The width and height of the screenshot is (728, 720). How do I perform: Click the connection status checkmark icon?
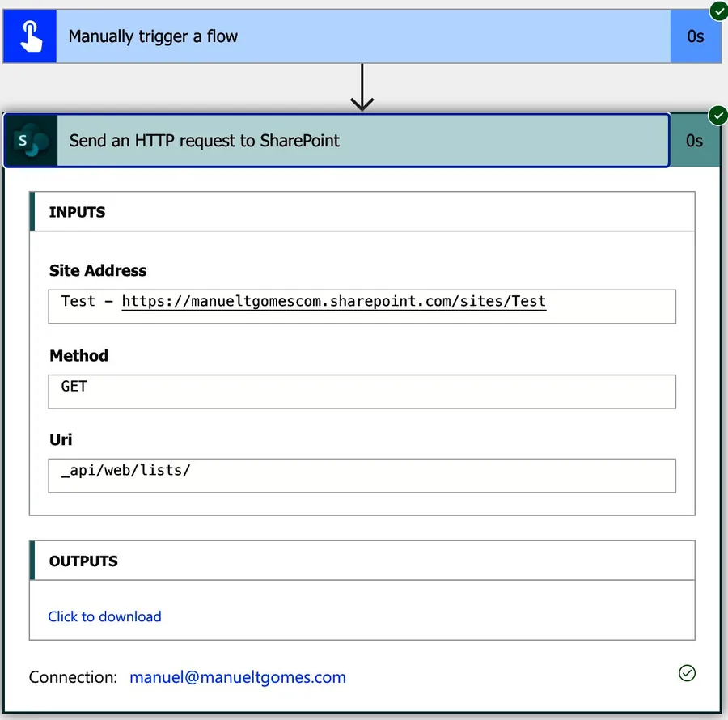687,673
